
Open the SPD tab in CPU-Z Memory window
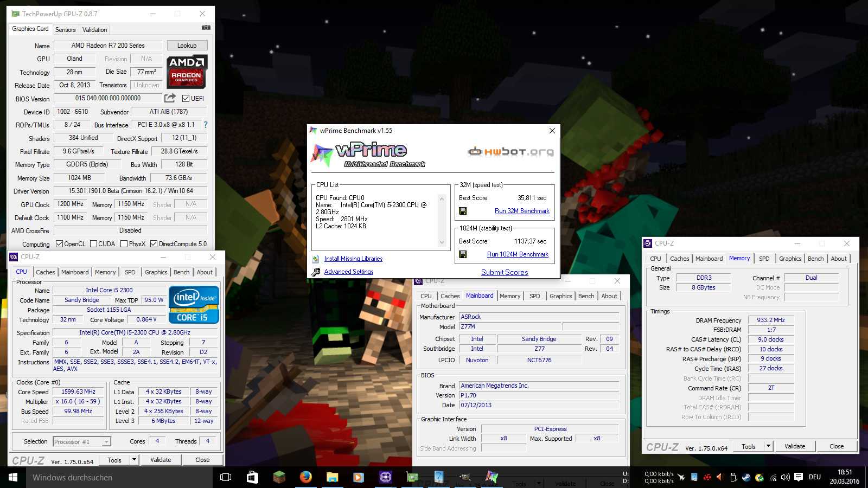[764, 259]
